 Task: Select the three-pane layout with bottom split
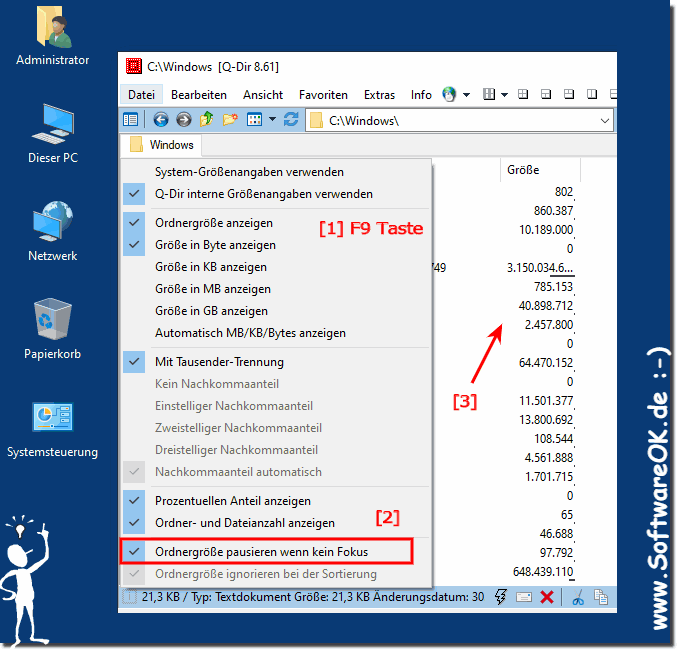546,94
